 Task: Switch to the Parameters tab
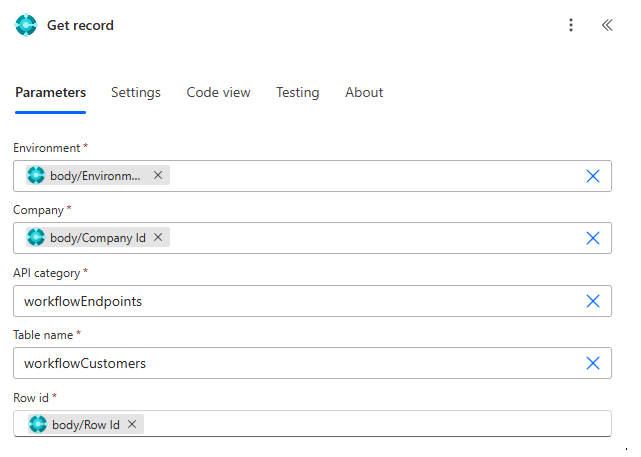point(50,92)
